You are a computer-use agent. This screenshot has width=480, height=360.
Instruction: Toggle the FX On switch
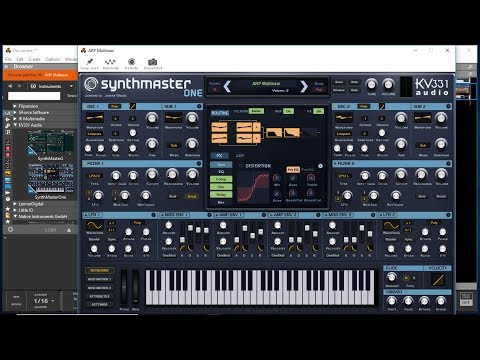click(319, 111)
